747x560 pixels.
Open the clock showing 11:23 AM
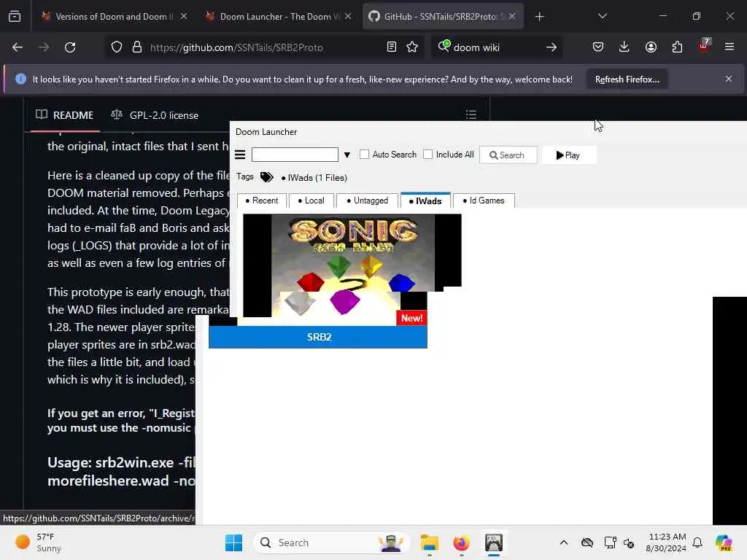coord(667,542)
